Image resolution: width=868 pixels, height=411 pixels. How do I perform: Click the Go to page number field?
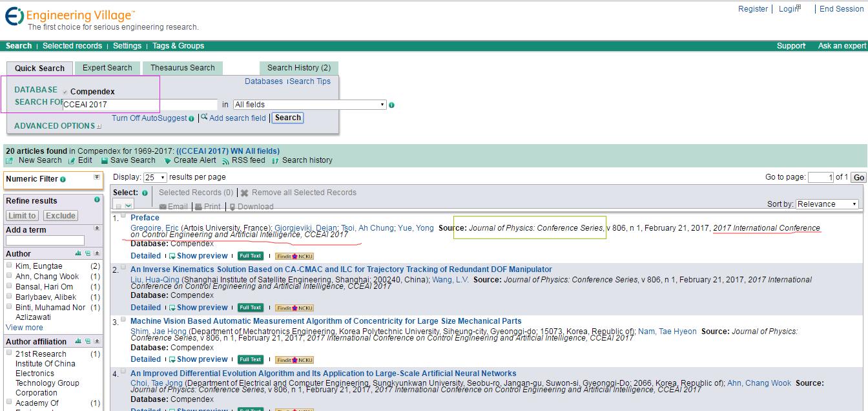(x=821, y=178)
